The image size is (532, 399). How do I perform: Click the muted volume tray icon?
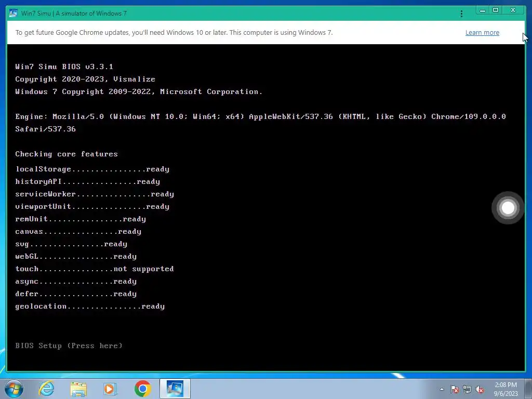[480, 389]
